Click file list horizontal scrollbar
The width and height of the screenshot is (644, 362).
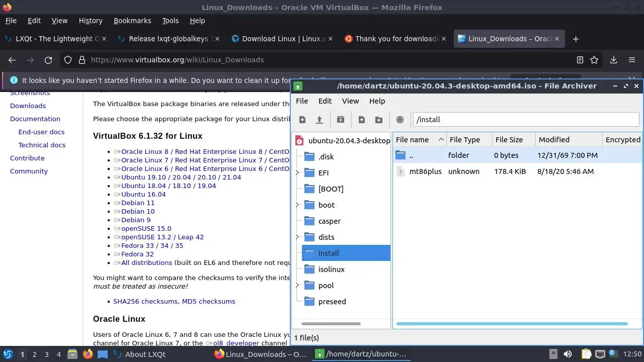click(x=512, y=324)
